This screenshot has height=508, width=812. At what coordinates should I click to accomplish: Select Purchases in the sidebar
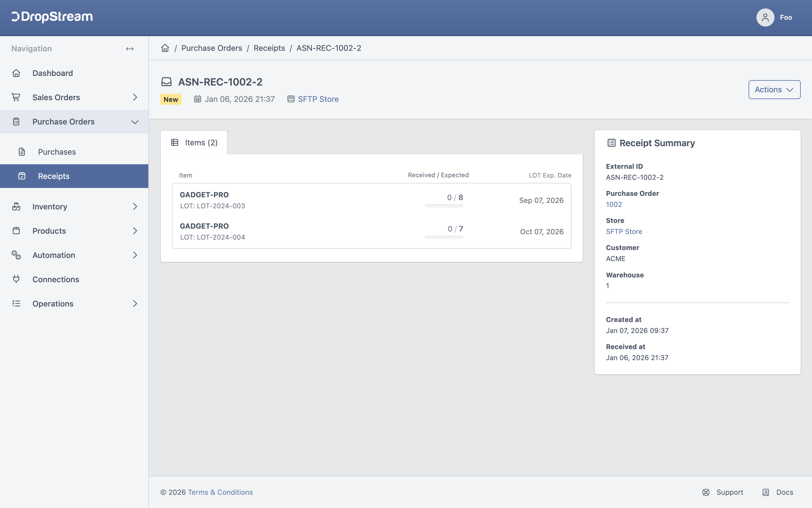click(74, 152)
